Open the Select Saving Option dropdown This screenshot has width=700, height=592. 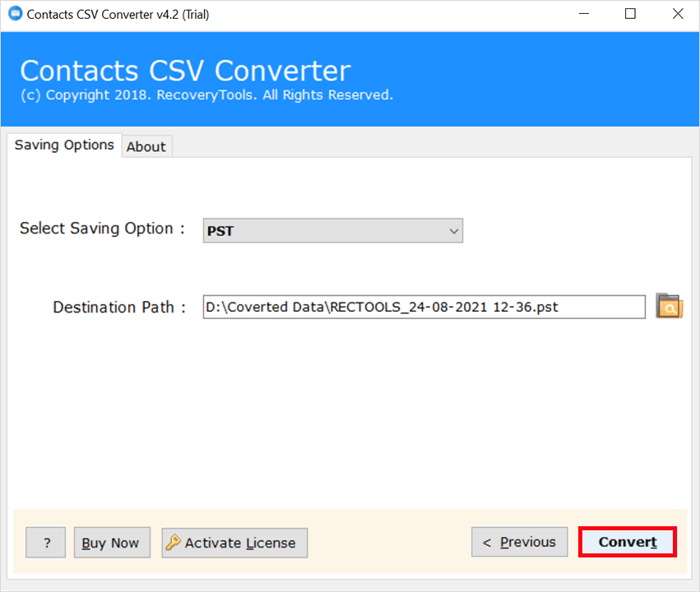coord(332,231)
